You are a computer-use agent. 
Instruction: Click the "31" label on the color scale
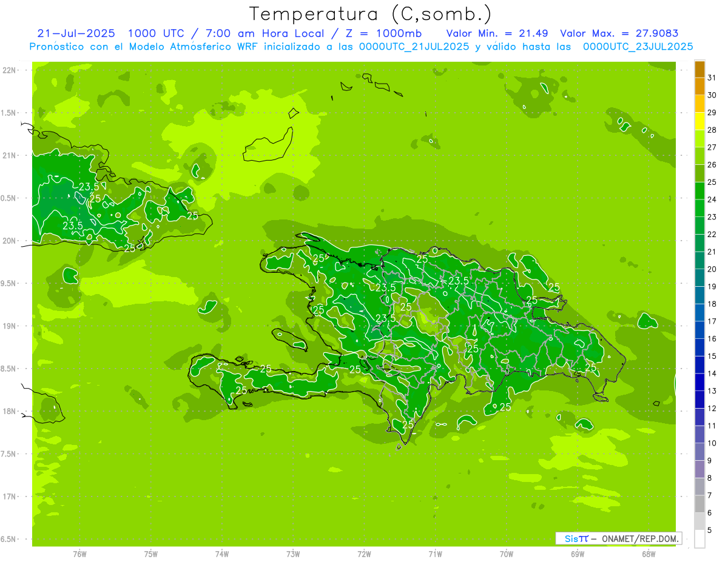[x=712, y=78]
